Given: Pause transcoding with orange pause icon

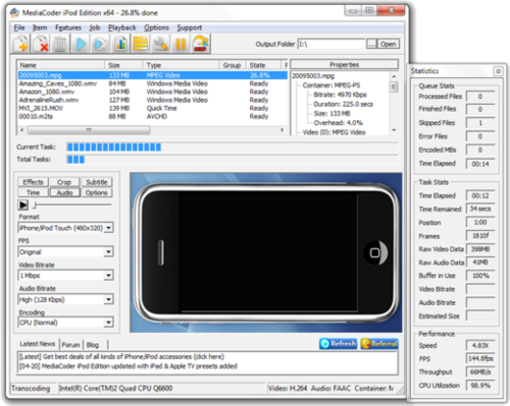Looking at the screenshot, I should coord(180,44).
